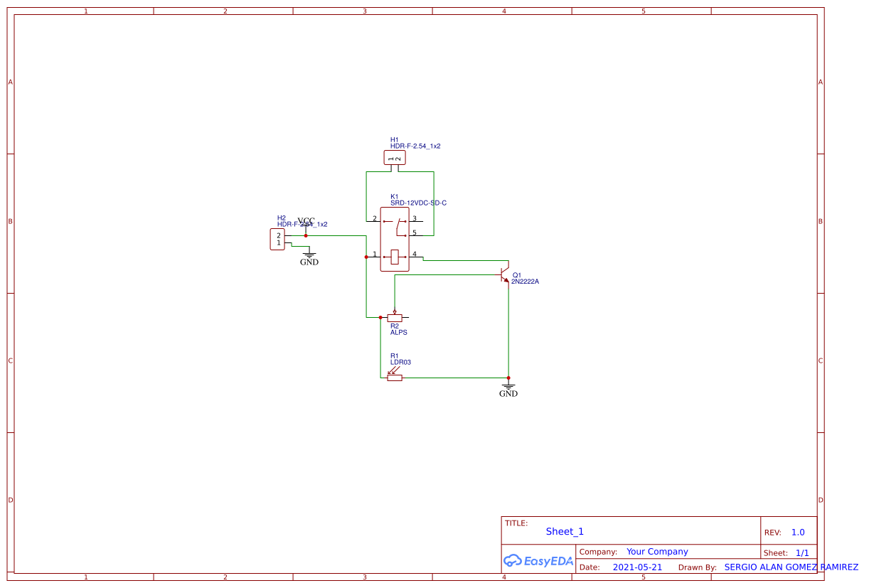Click the junction dot at the VCC connection
This screenshot has height=588, width=869.
coord(306,236)
